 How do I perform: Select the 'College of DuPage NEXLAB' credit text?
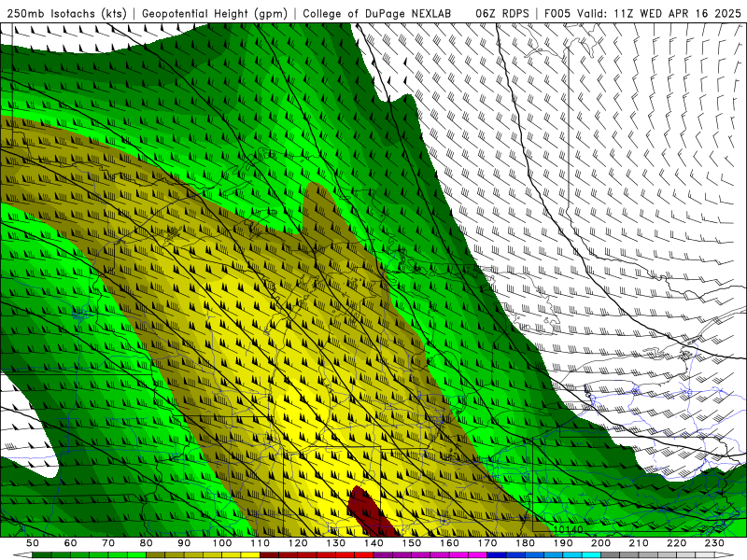click(377, 14)
